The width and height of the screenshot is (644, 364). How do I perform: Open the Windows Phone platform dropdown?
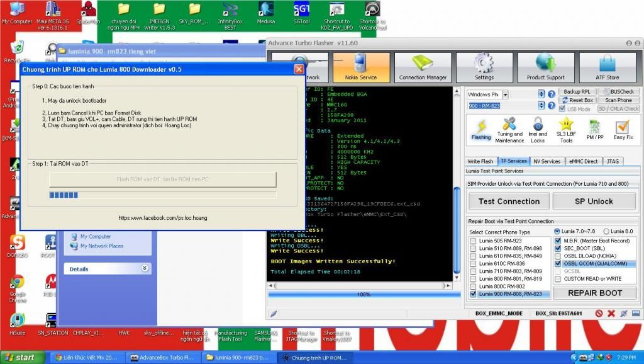point(505,94)
